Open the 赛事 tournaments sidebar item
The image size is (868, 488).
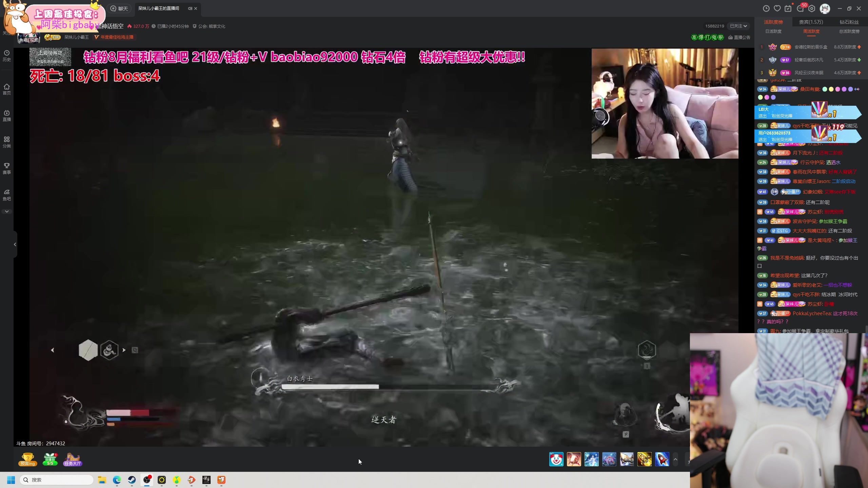point(7,168)
